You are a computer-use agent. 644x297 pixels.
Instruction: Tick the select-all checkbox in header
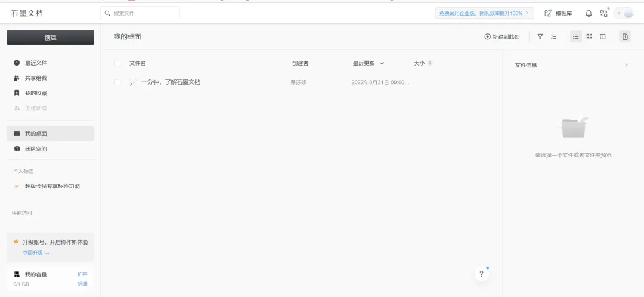click(117, 63)
